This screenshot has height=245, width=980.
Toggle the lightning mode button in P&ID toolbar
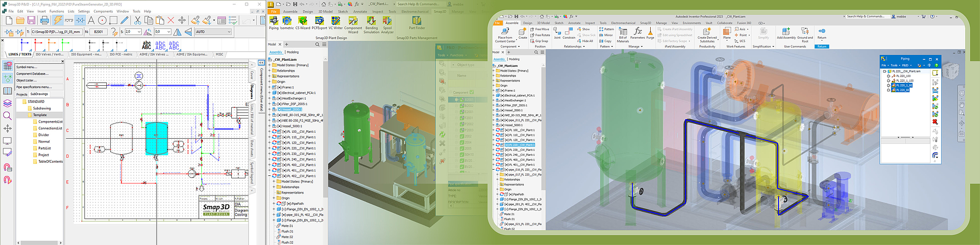point(58,20)
